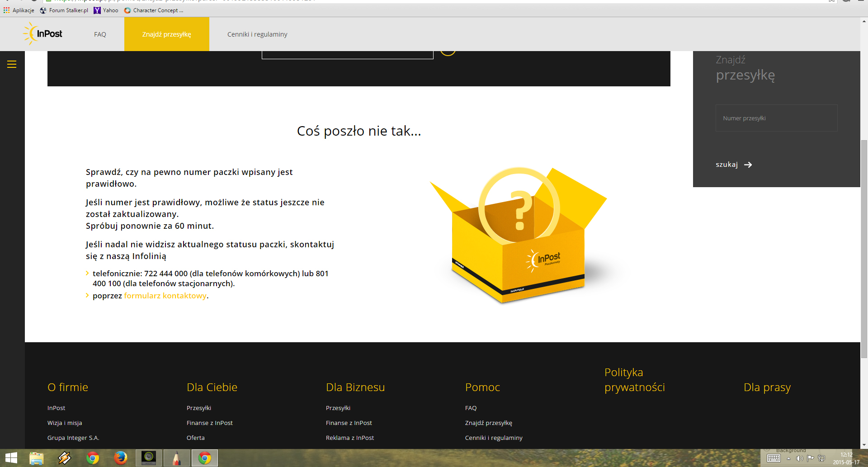The image size is (868, 467).
Task: Follow the formularz kontaktowy link
Action: point(165,296)
